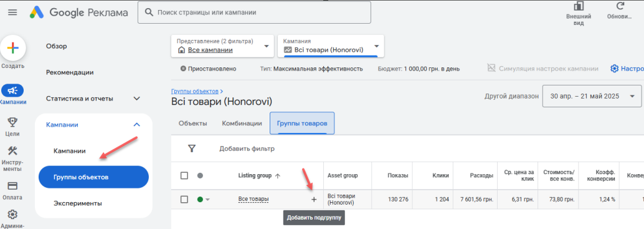This screenshot has width=644, height=229.
Task: Tick the table header select-all checkbox
Action: click(184, 175)
